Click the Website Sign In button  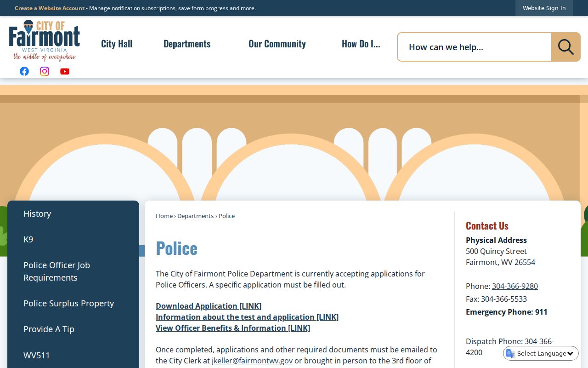(x=544, y=8)
